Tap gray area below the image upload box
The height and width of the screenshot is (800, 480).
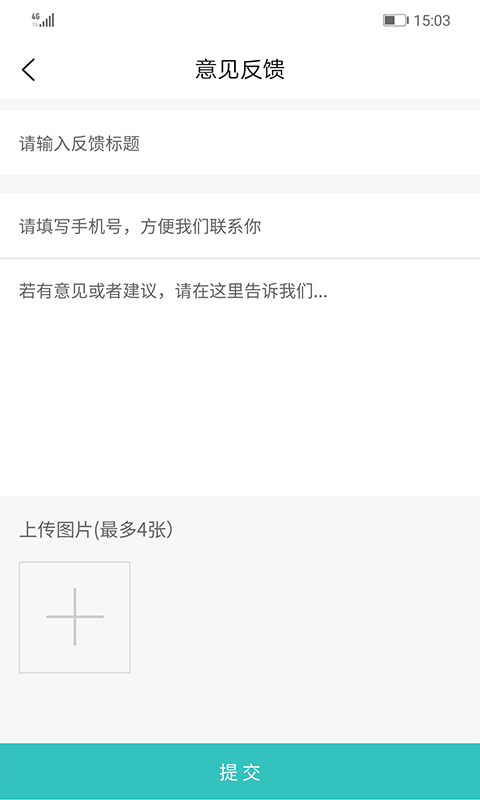240,708
